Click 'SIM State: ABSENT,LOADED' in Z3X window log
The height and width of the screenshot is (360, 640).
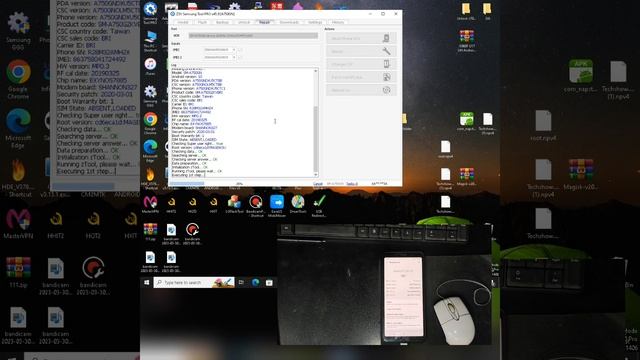(x=194, y=140)
